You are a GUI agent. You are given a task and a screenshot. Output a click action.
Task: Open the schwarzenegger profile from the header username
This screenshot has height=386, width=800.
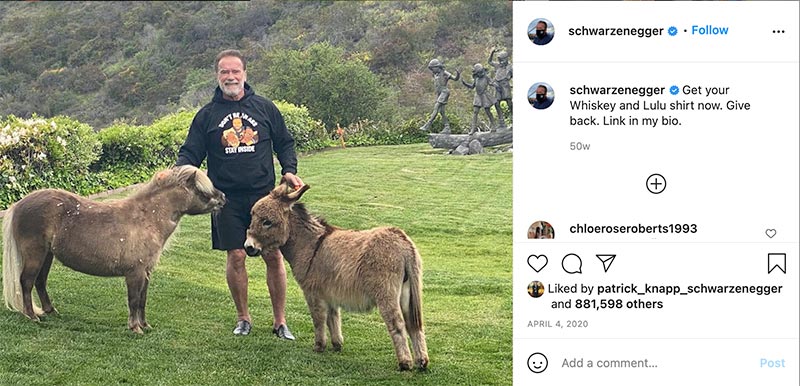click(x=616, y=32)
